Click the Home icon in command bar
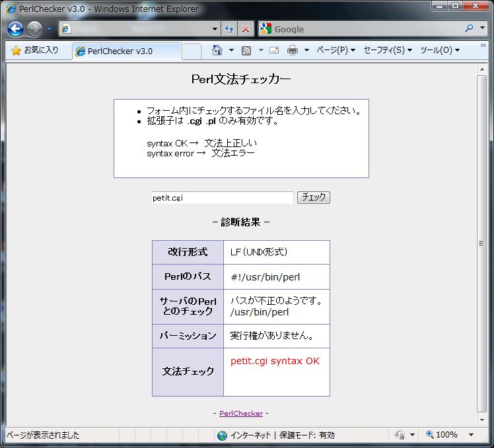This screenshot has height=448, width=494. (217, 50)
